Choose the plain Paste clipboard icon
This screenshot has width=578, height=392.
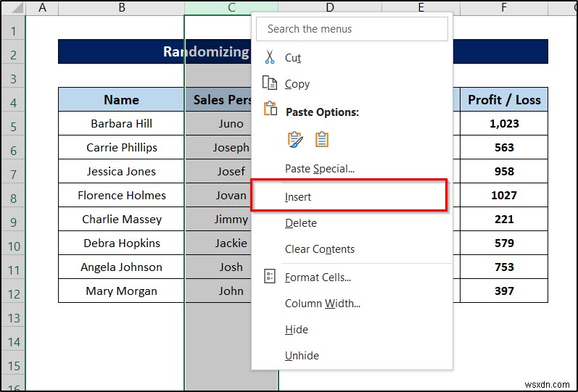tap(322, 140)
